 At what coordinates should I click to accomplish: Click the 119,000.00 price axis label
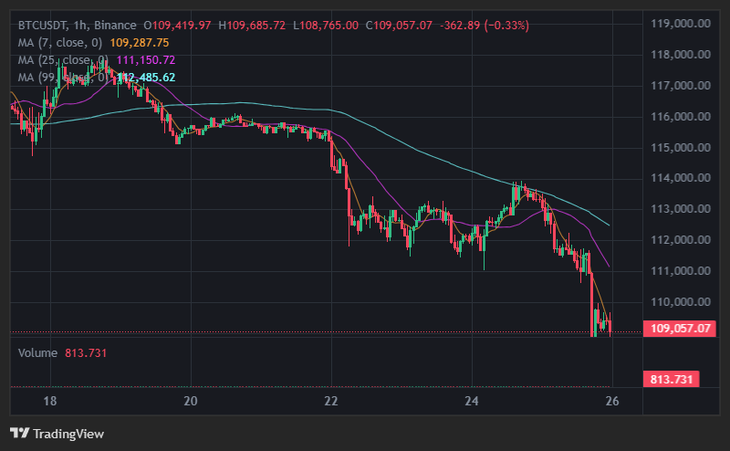(680, 24)
